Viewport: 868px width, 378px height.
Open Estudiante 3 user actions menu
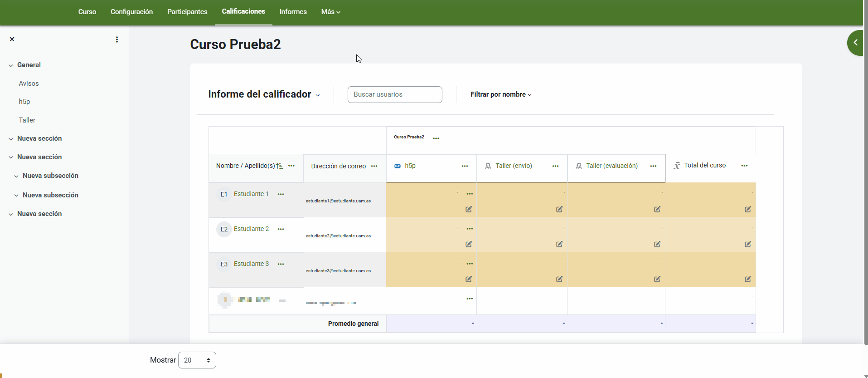281,264
